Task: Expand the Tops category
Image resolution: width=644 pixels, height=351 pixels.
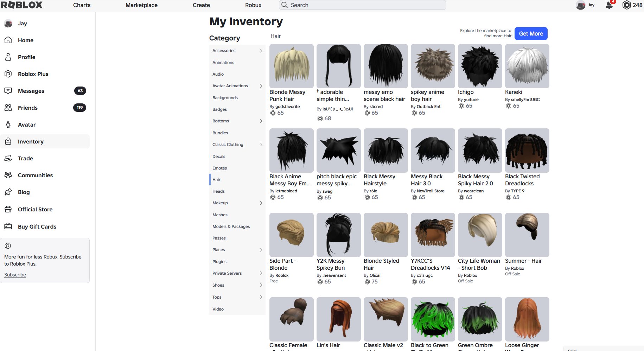Action: pyautogui.click(x=261, y=297)
